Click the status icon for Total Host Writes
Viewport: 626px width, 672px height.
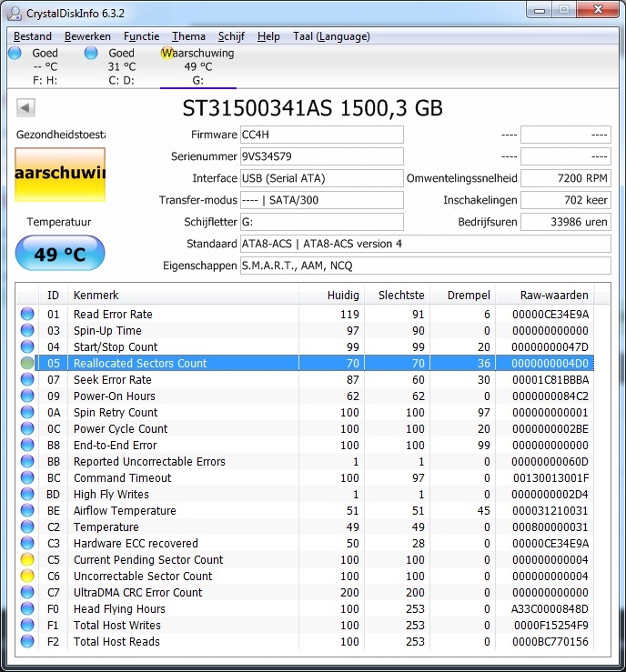27,626
